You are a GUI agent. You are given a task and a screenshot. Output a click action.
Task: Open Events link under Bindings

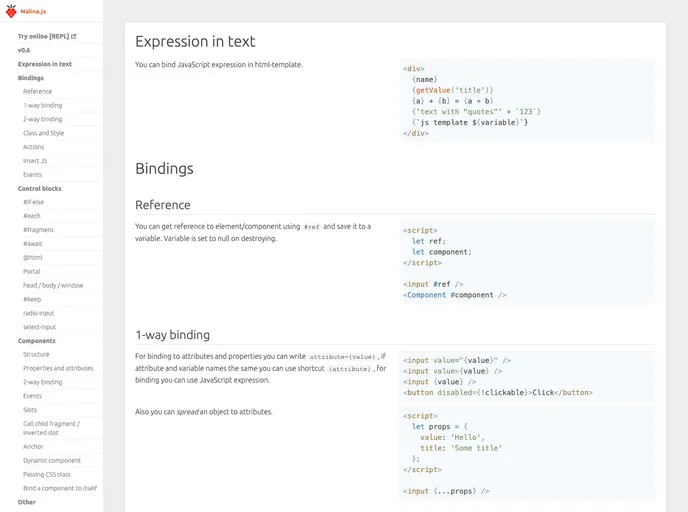click(x=32, y=175)
